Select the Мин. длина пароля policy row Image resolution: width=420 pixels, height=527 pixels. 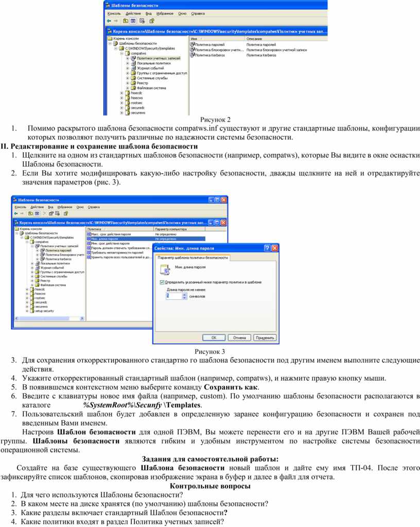click(146, 239)
